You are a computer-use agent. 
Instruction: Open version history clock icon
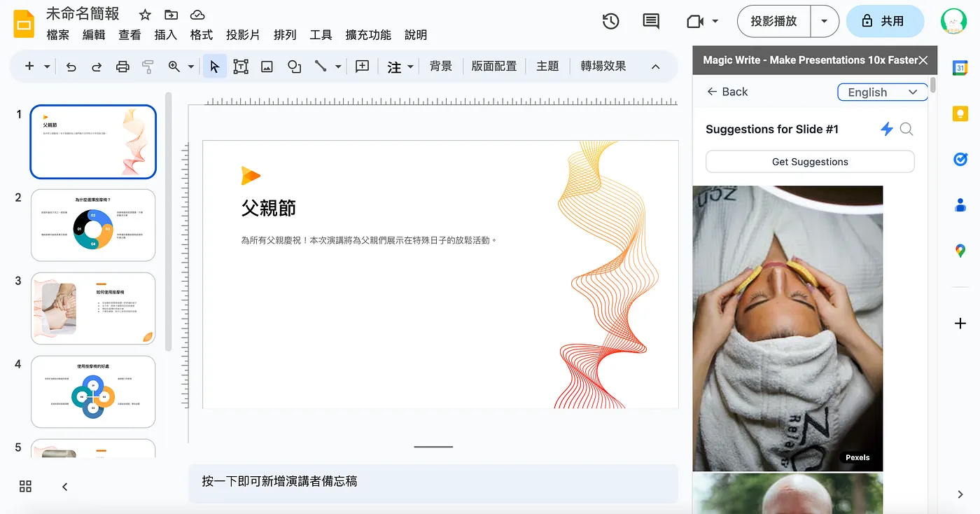tap(610, 22)
